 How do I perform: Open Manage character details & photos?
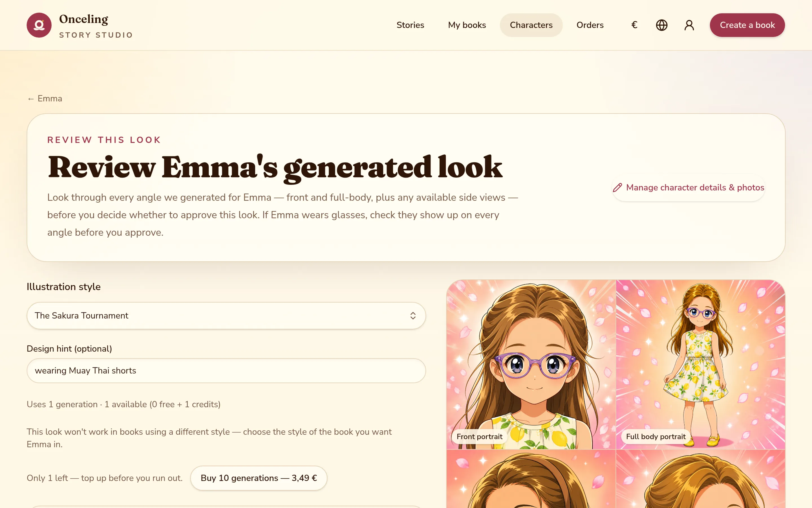click(x=688, y=187)
